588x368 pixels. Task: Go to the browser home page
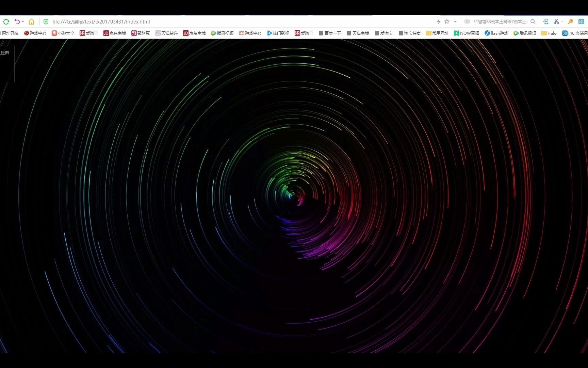(x=31, y=21)
